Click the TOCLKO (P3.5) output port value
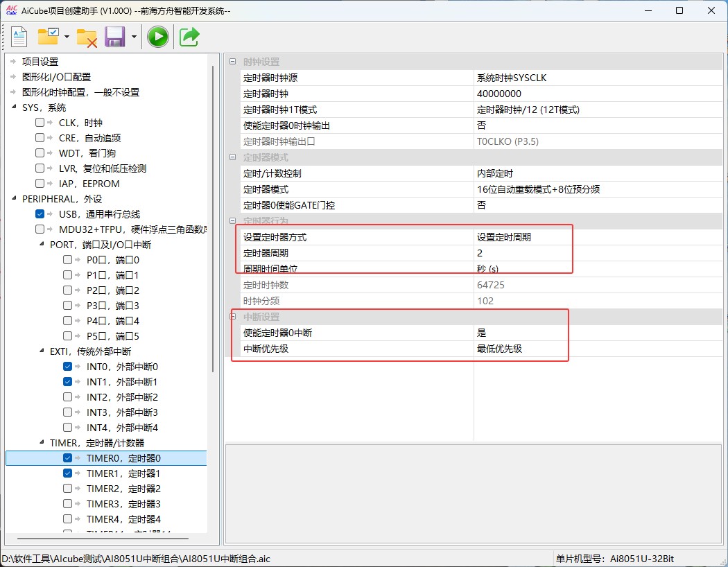This screenshot has width=728, height=567. [598, 141]
